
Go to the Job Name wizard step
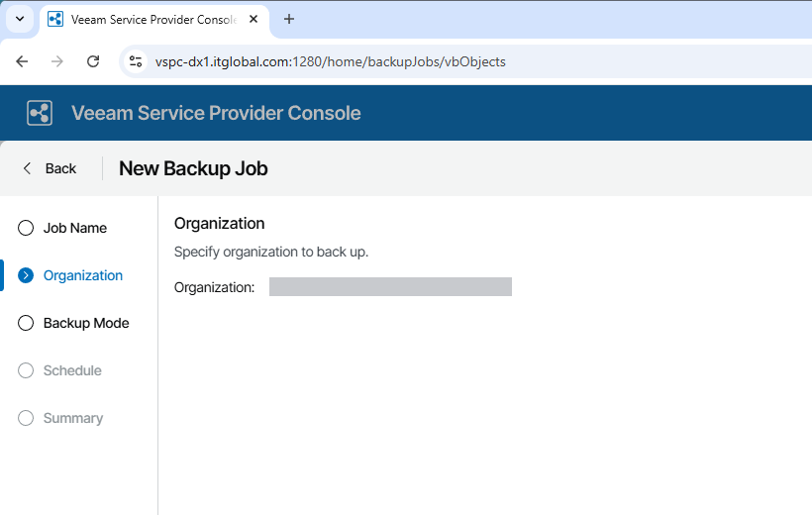click(75, 228)
